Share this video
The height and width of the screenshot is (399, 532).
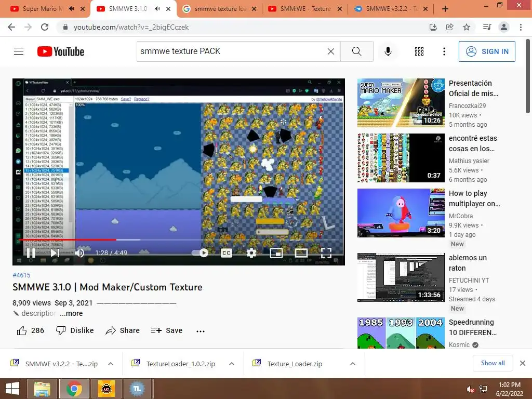(123, 330)
